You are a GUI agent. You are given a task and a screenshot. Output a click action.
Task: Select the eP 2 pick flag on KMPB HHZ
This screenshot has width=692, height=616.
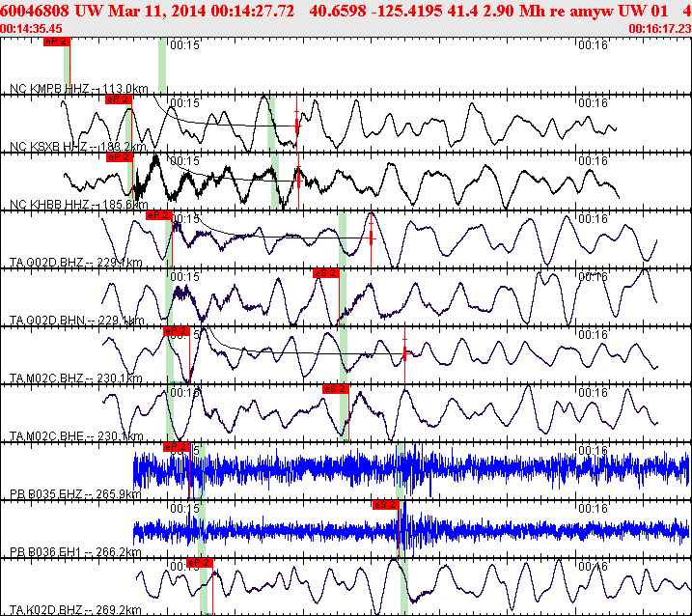pyautogui.click(x=57, y=42)
